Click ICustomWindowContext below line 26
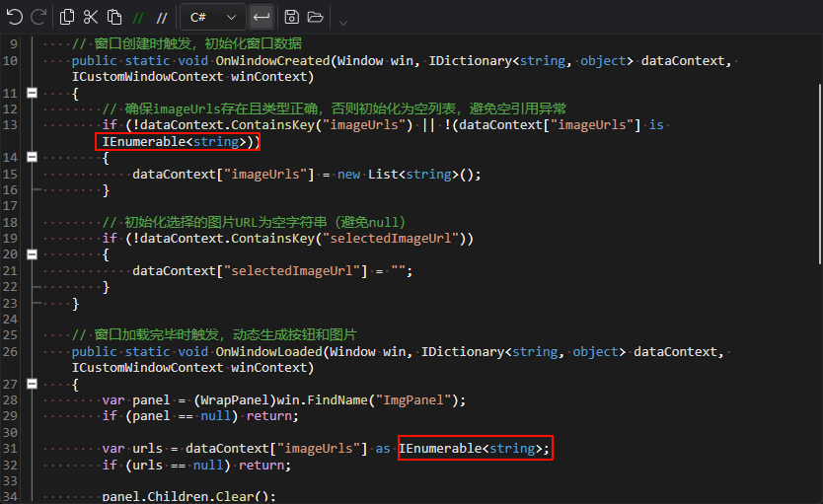The height and width of the screenshot is (504, 823). pos(147,368)
